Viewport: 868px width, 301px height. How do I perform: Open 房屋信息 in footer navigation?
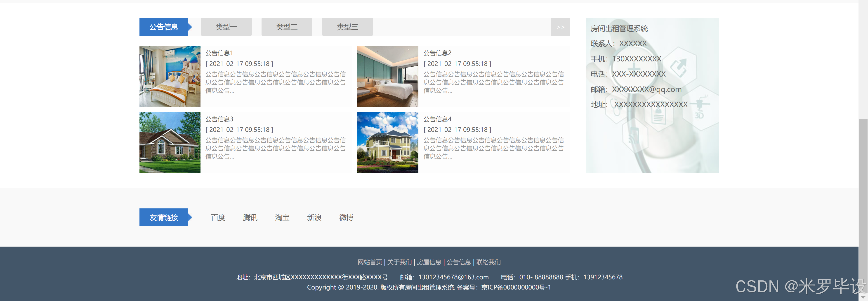pyautogui.click(x=429, y=262)
